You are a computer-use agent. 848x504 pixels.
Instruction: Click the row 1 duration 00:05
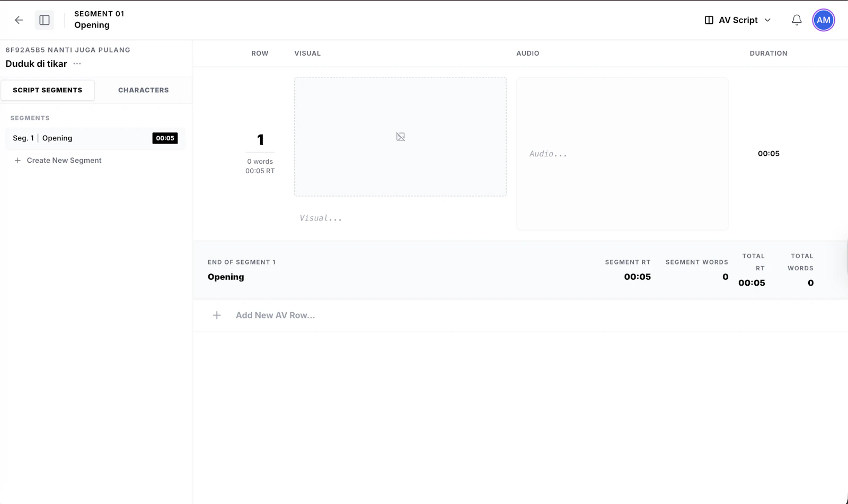[768, 154]
